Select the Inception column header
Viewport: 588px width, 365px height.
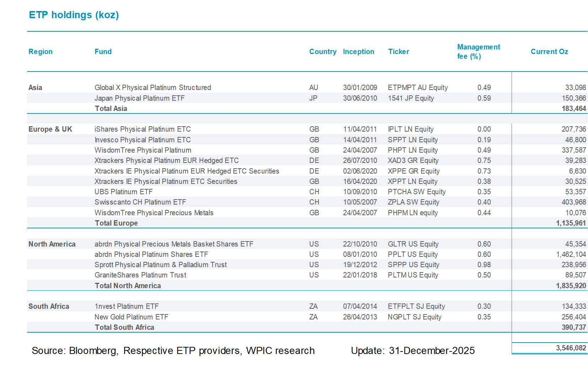pyautogui.click(x=358, y=52)
